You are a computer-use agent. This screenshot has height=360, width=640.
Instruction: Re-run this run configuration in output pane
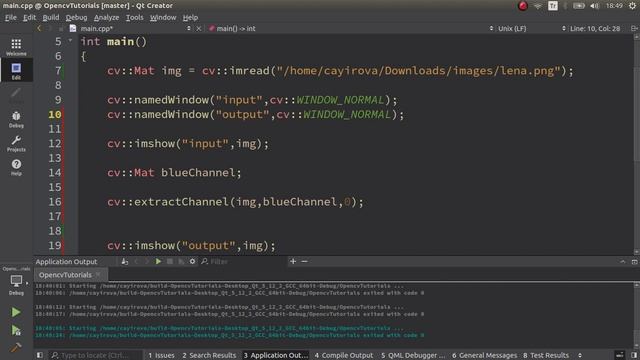point(158,262)
